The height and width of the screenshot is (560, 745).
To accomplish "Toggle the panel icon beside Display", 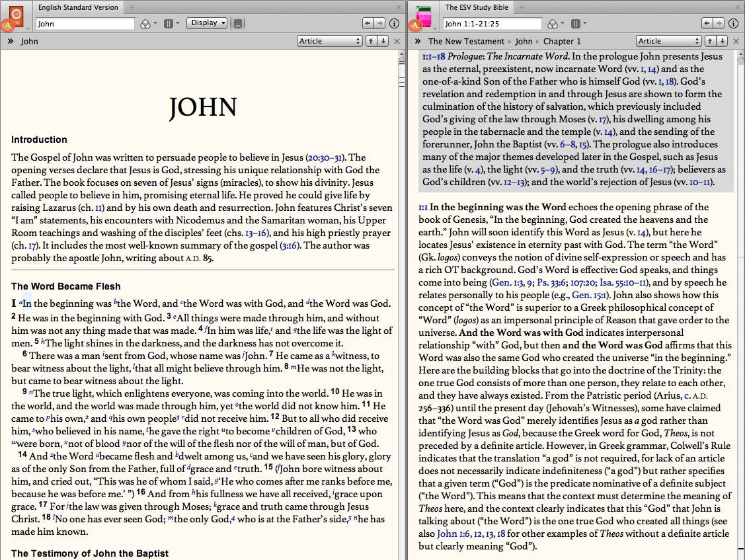I will [x=238, y=23].
